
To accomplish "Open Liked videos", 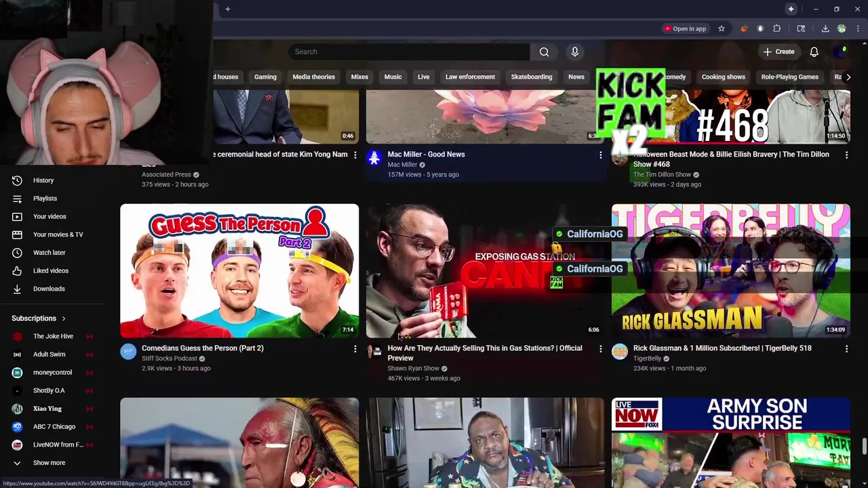I will click(50, 270).
